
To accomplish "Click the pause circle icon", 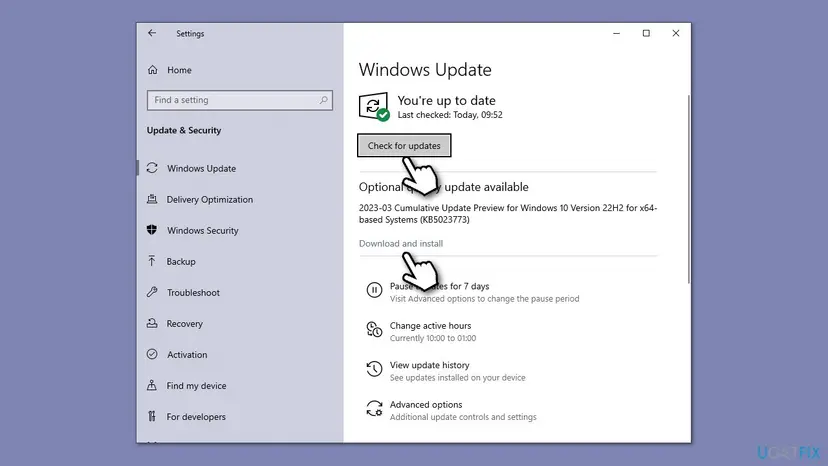I will pos(374,290).
